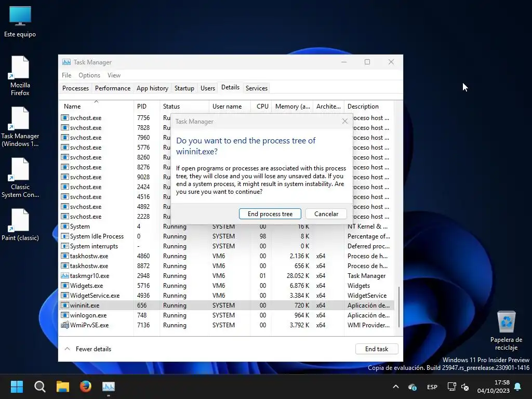This screenshot has height=399, width=532.
Task: Sort by the PID column header
Action: (147, 106)
